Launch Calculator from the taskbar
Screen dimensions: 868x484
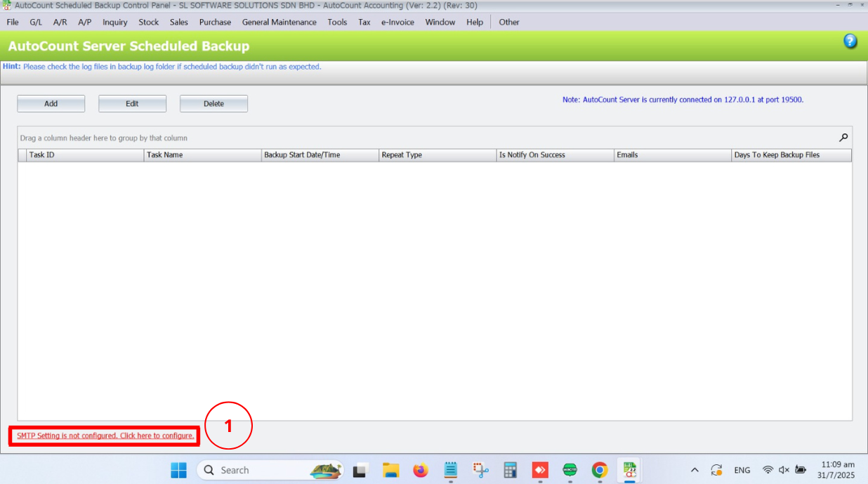click(x=511, y=470)
